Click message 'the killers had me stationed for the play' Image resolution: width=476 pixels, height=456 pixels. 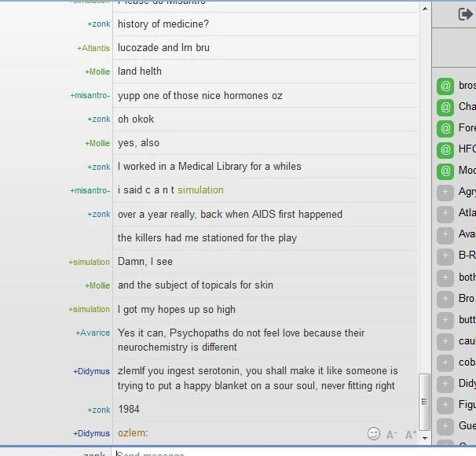coord(207,238)
